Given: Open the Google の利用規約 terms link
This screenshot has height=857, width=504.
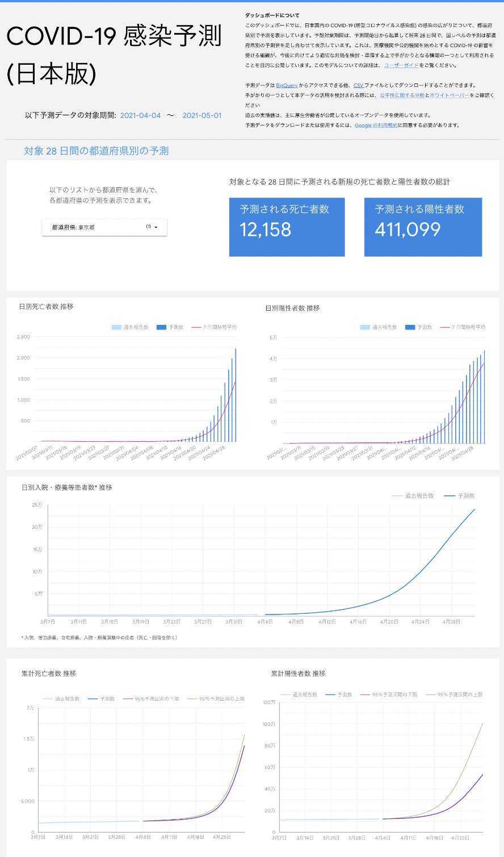Looking at the screenshot, I should [x=376, y=125].
